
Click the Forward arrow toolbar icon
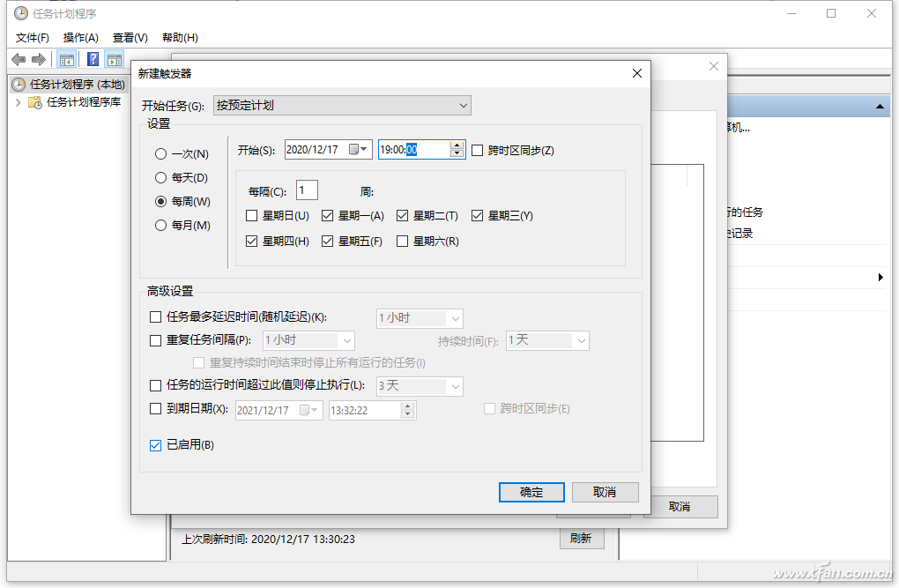pos(39,59)
